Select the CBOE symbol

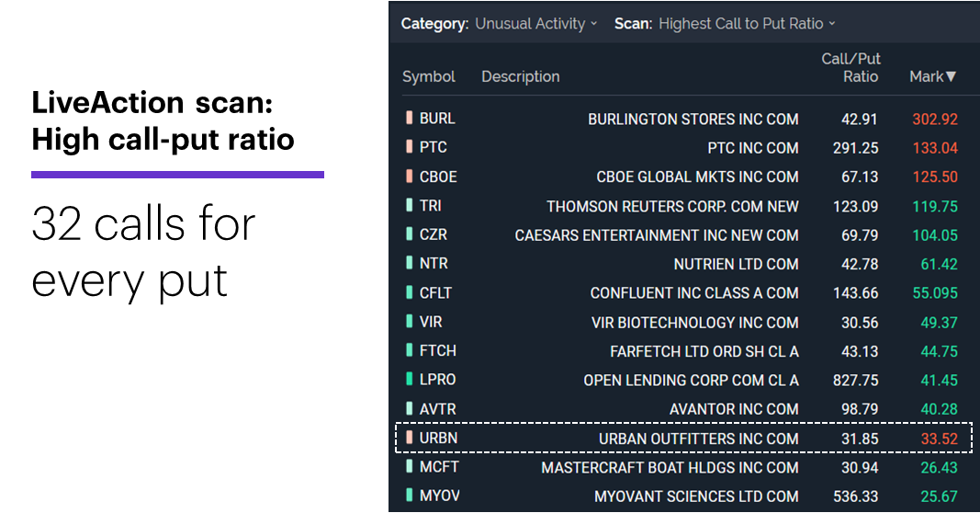pyautogui.click(x=438, y=177)
